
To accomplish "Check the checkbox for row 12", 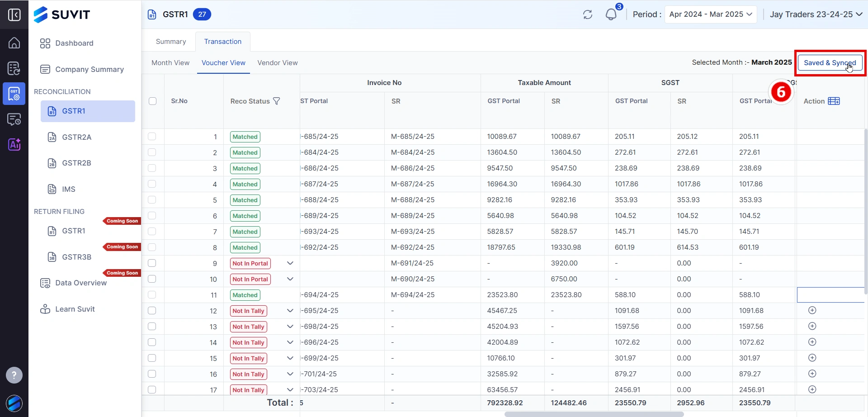I will point(152,311).
